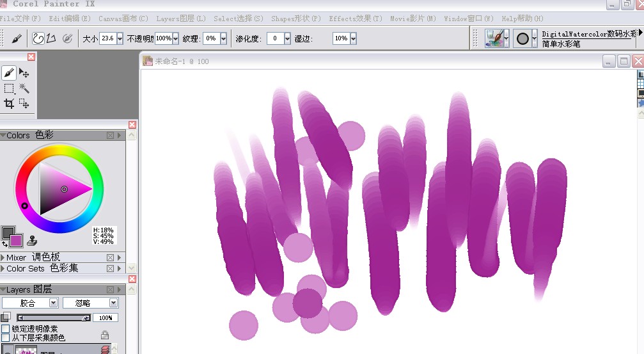Expand the Mixer 调色板 panel
The width and height of the screenshot is (644, 354).
(3, 257)
